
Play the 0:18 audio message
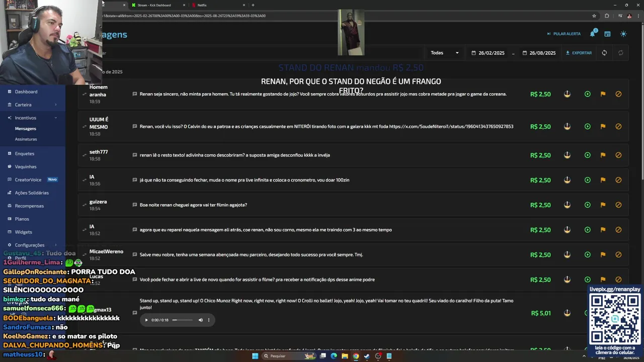click(x=146, y=320)
